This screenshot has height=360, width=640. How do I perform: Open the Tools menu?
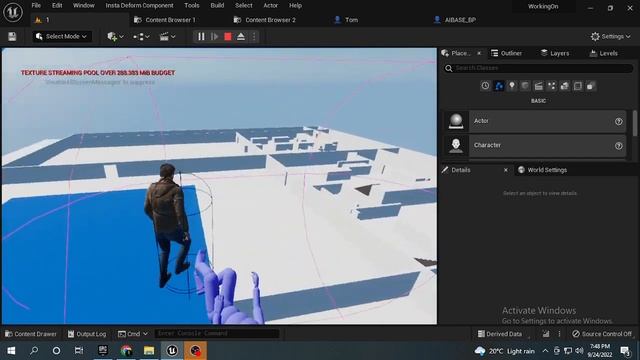191,6
